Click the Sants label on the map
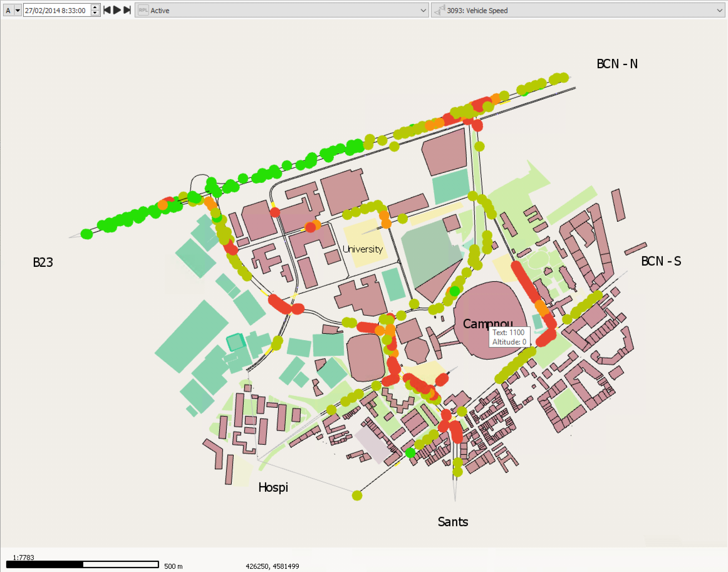728x572 pixels. pos(452,522)
